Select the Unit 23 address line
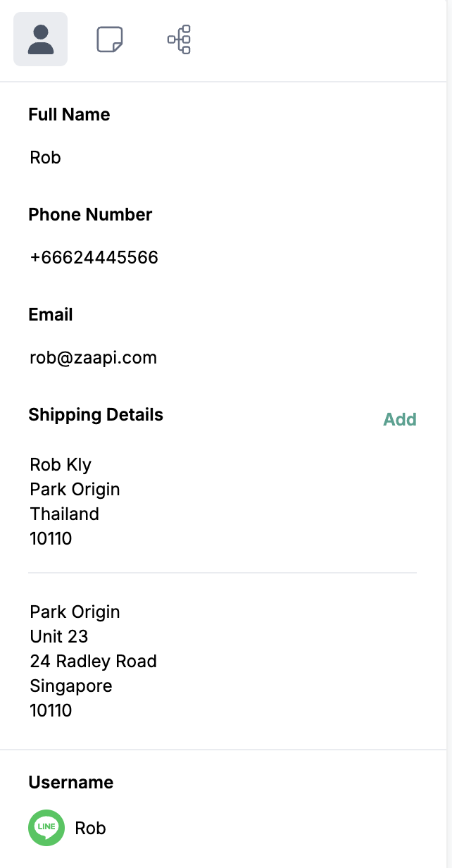Image resolution: width=452 pixels, height=868 pixels. tap(58, 637)
